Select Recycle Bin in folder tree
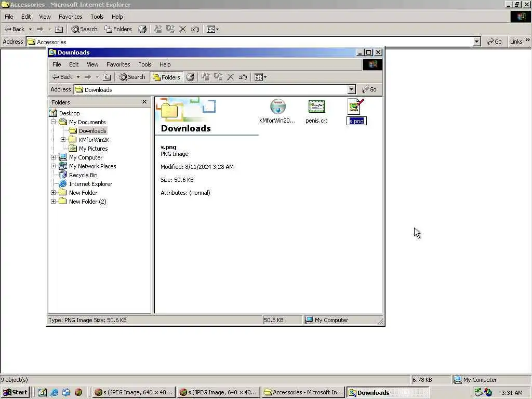The image size is (532, 399). (83, 175)
